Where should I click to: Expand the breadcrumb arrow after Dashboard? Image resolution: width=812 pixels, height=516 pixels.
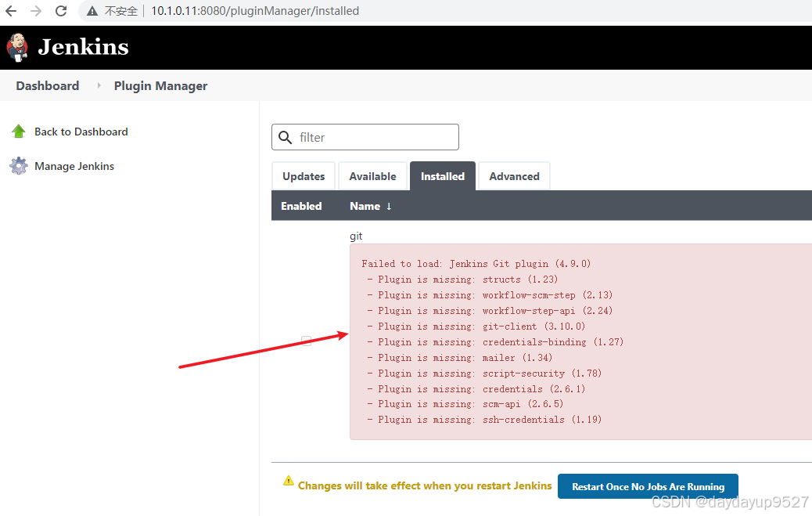tap(99, 85)
